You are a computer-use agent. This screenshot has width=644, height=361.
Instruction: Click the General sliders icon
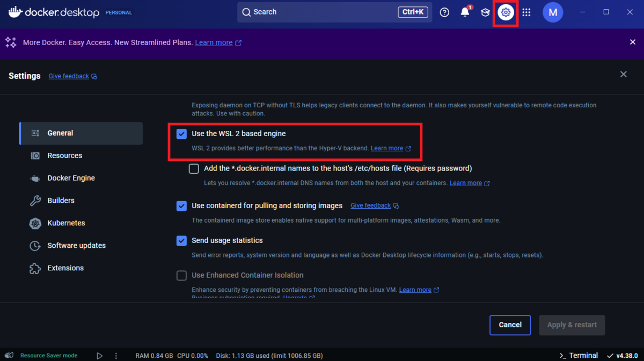(x=35, y=133)
